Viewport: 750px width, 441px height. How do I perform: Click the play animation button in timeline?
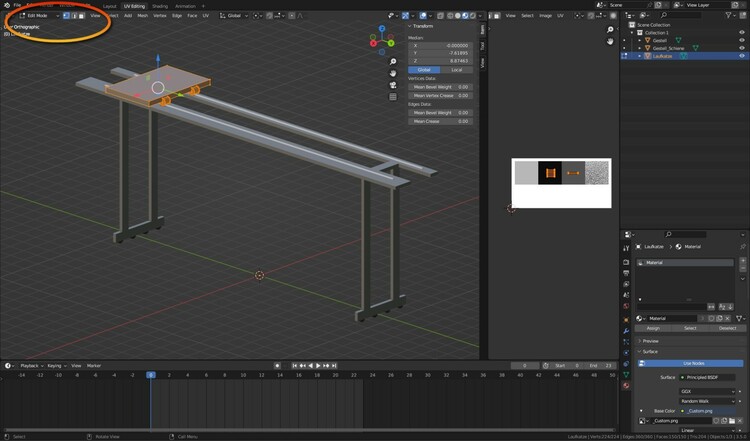(318, 366)
